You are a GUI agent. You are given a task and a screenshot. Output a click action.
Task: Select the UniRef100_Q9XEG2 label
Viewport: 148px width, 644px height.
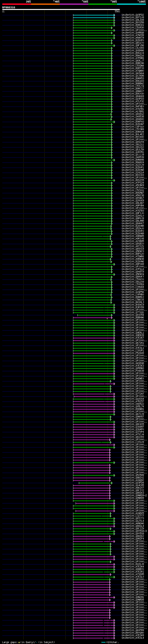click(x=133, y=114)
